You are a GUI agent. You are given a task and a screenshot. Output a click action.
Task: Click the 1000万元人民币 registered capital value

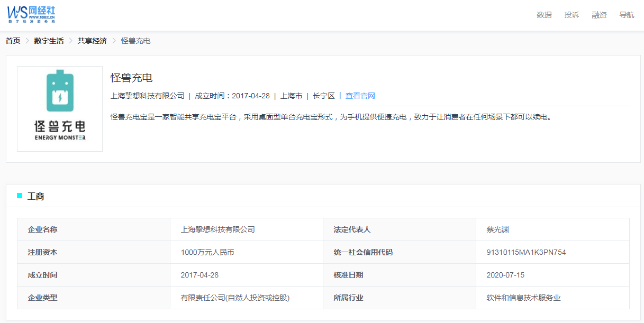(207, 252)
